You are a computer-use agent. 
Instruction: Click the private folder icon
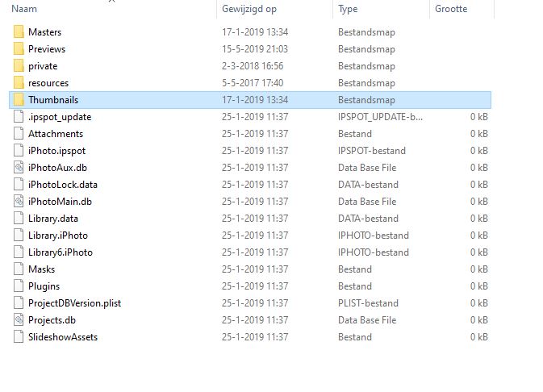click(19, 66)
